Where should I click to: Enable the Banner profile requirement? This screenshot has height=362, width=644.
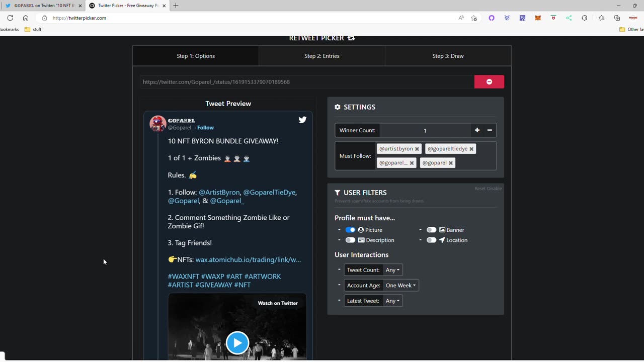(x=431, y=230)
